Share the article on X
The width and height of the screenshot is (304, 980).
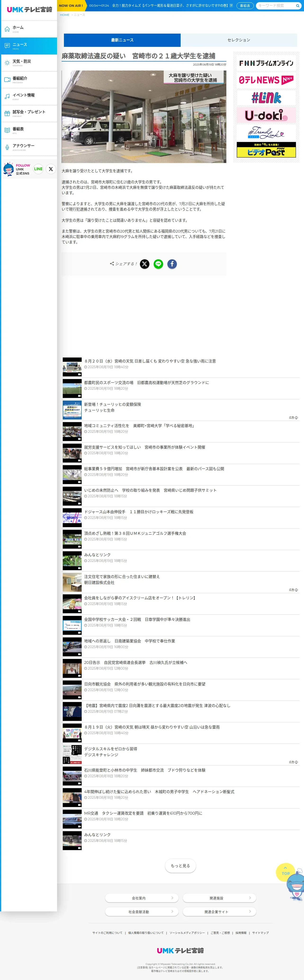145,264
